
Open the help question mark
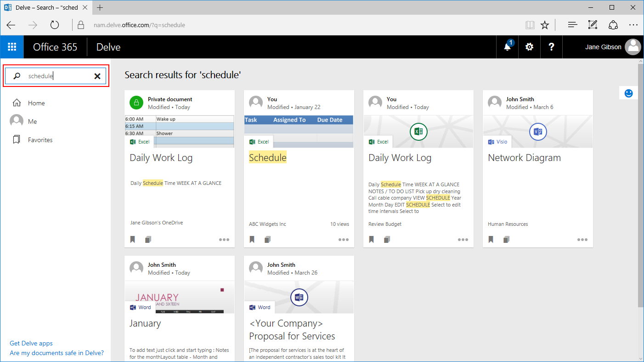pyautogui.click(x=551, y=47)
